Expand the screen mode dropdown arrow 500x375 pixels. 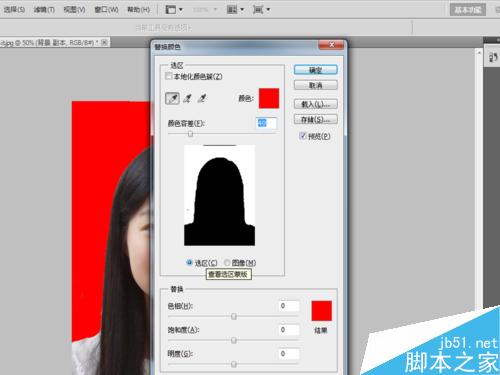pos(268,9)
